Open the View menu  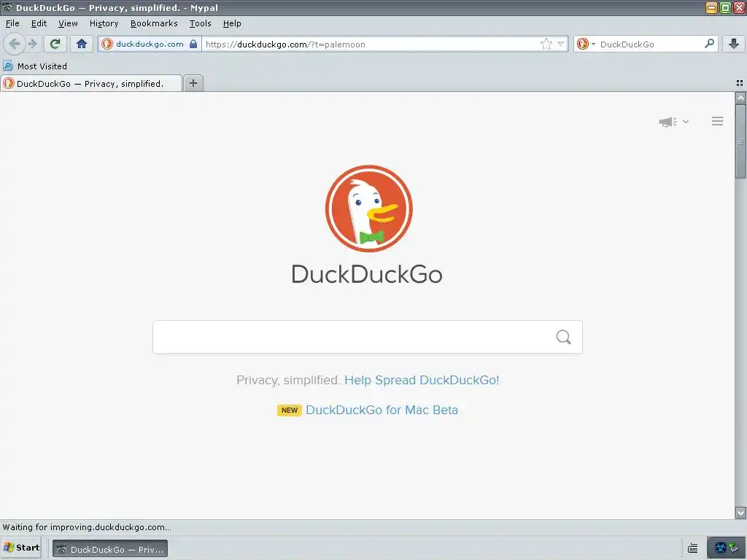click(68, 23)
